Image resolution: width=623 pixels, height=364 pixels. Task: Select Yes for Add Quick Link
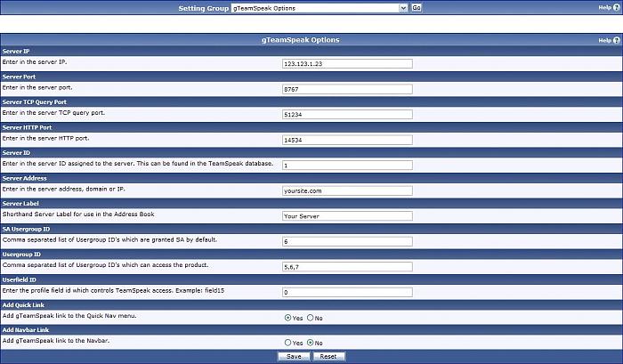287,317
